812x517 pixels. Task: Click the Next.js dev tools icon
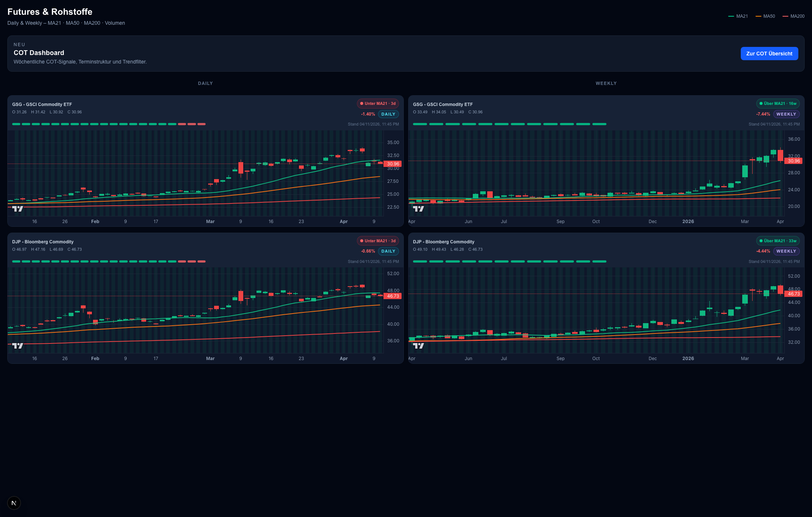(14, 503)
